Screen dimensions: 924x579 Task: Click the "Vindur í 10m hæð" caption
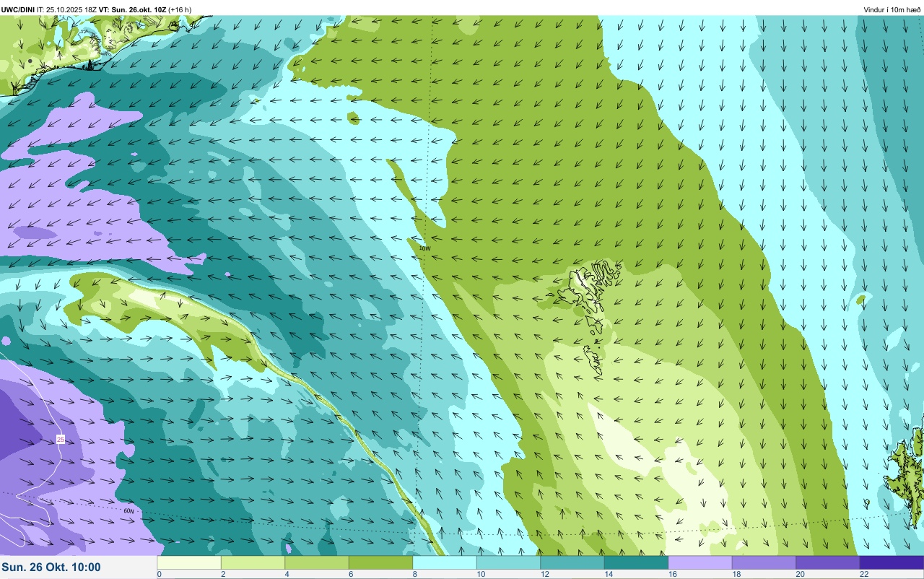coord(892,9)
